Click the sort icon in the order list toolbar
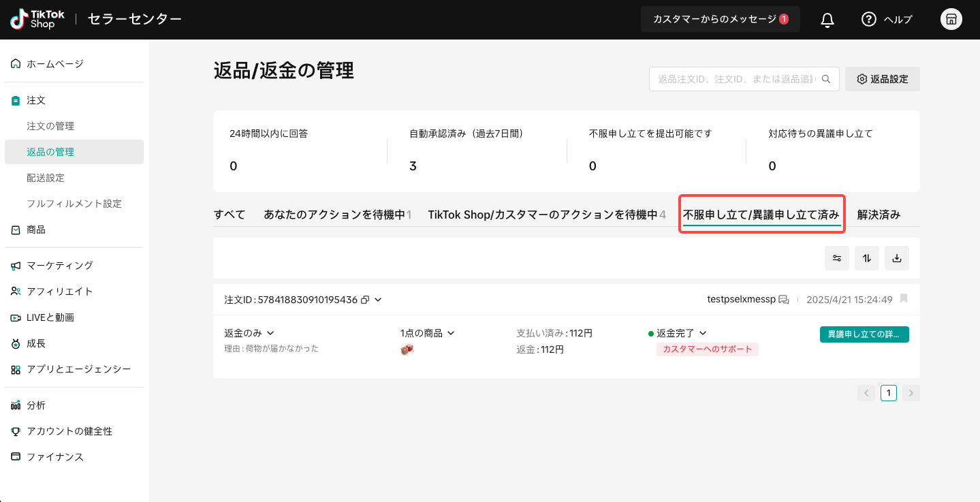This screenshot has width=980, height=502. point(866,257)
